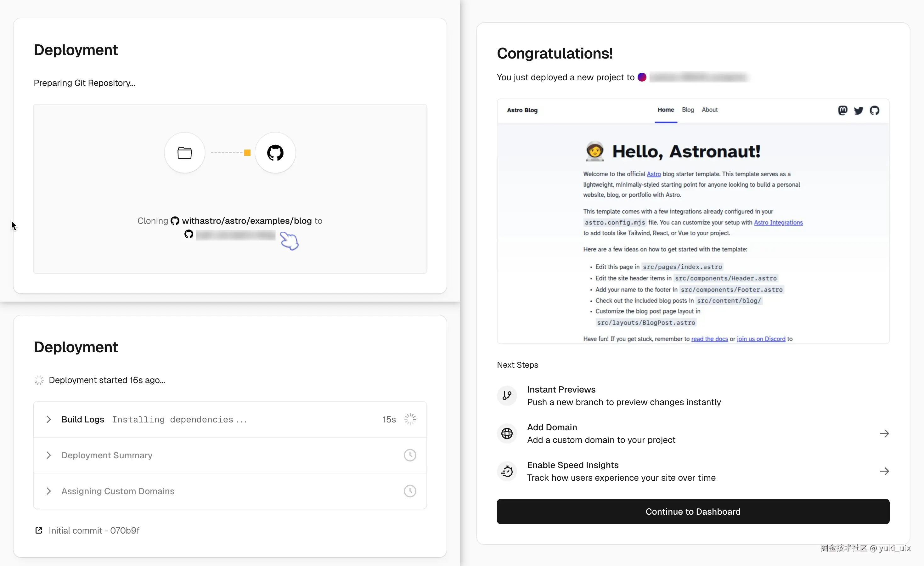Viewport: 924px width, 566px height.
Task: Click the deployed site preview thumbnail
Action: click(x=693, y=221)
